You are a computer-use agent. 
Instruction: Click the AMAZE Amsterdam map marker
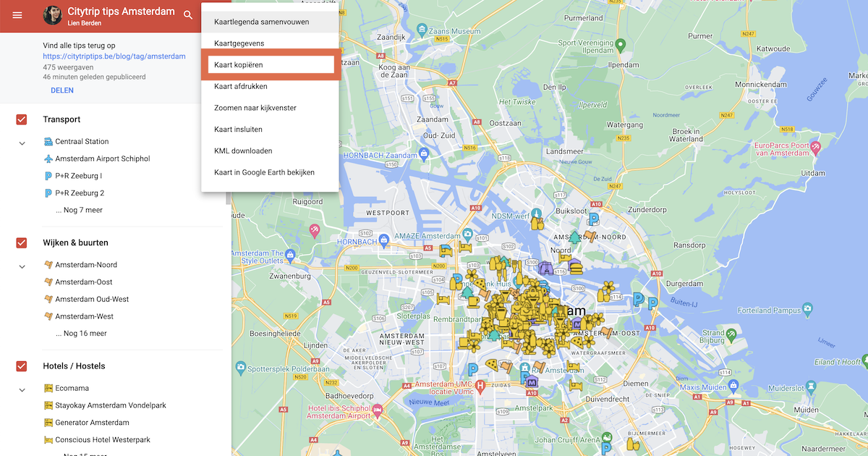coord(468,235)
